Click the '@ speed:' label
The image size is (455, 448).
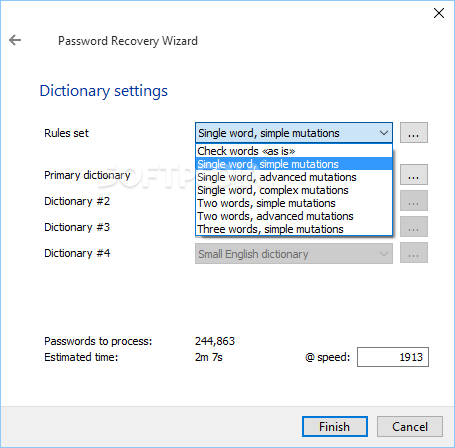(327, 357)
